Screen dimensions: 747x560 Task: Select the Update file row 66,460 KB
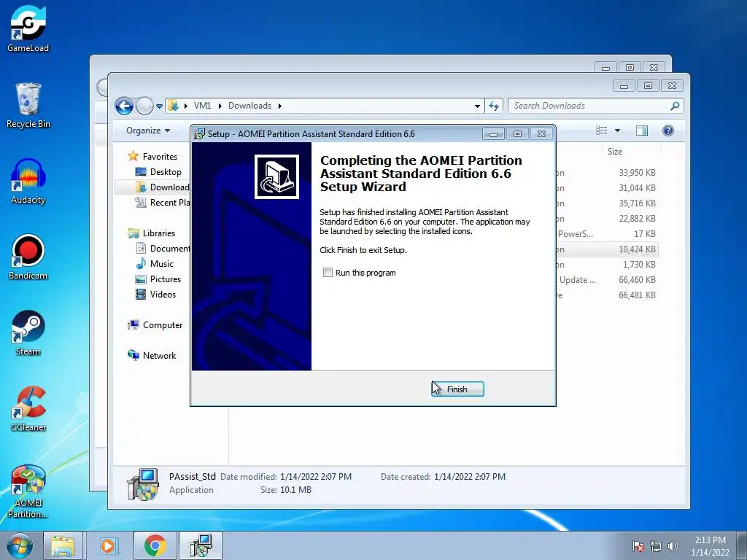607,279
